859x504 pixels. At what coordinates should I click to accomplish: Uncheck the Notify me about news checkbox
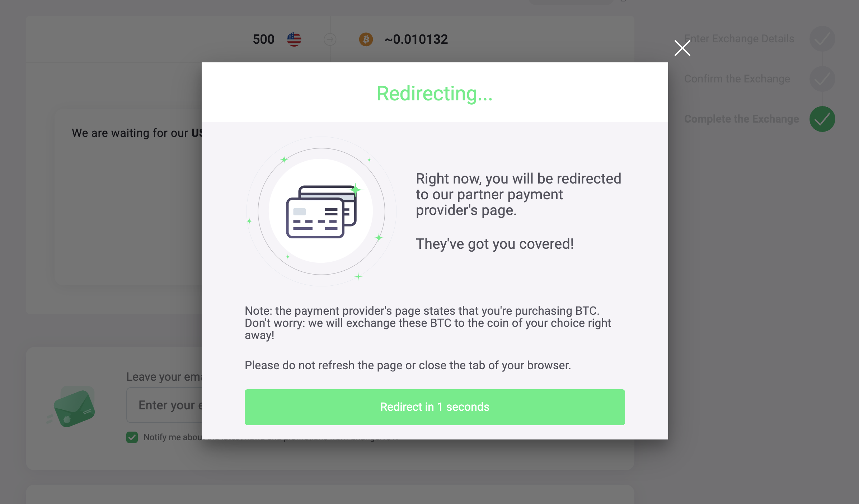[x=132, y=437]
